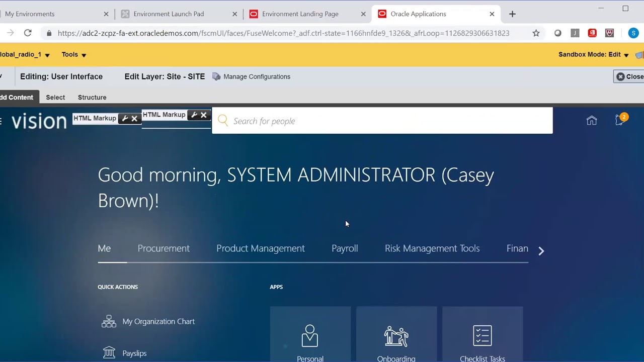This screenshot has width=644, height=362.
Task: Click the search magnifier icon
Action: (x=223, y=121)
